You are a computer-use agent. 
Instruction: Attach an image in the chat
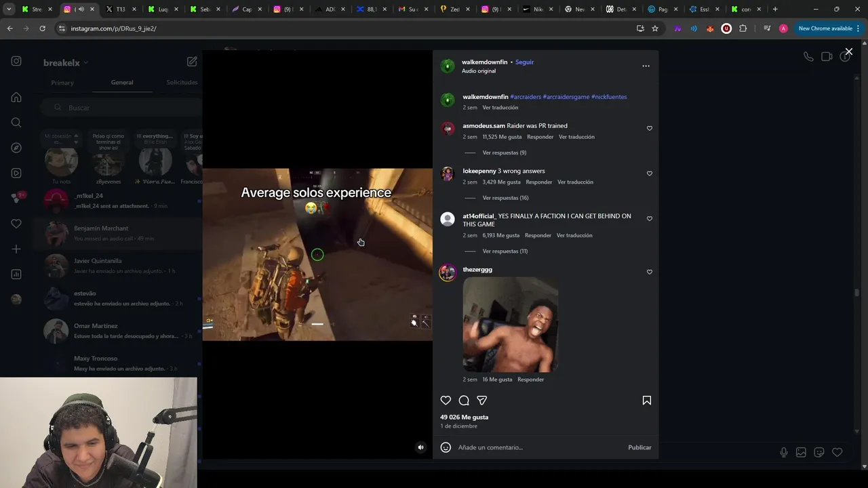[x=801, y=452]
